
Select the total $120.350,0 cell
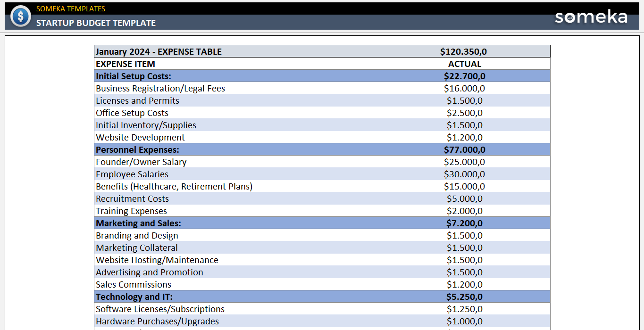(464, 51)
